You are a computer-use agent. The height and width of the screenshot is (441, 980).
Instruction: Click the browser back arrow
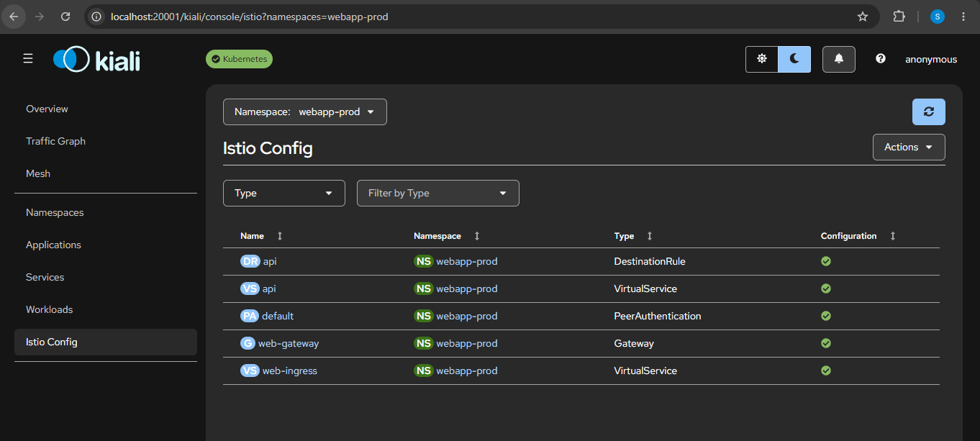(x=14, y=17)
